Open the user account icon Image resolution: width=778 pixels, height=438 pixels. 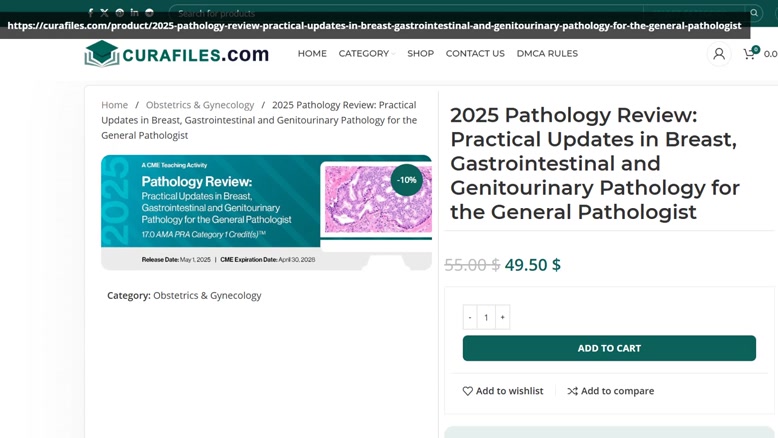click(718, 54)
